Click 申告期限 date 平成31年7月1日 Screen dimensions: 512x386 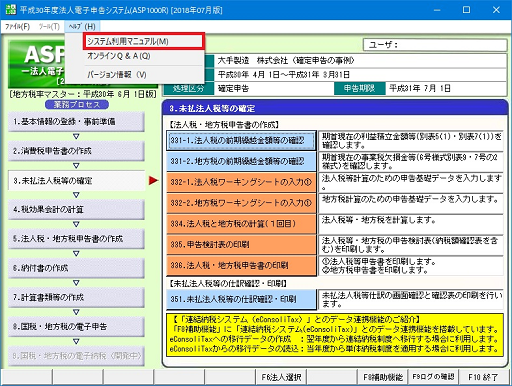tap(420, 88)
